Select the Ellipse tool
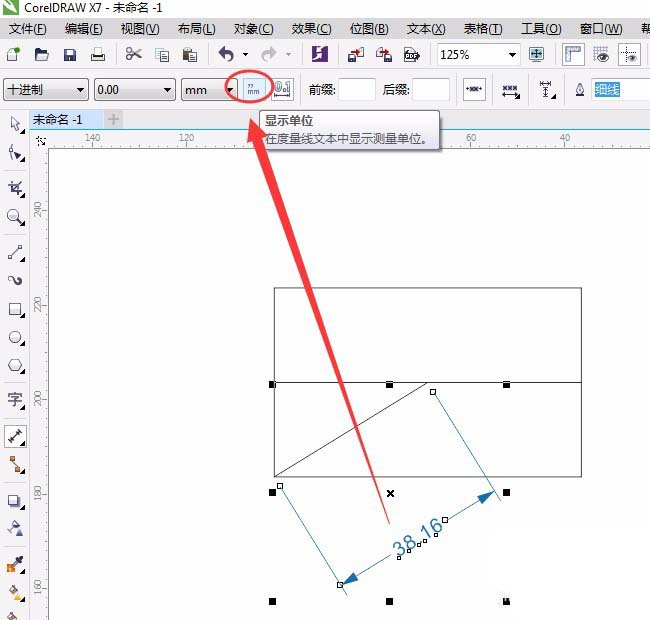 (x=16, y=337)
